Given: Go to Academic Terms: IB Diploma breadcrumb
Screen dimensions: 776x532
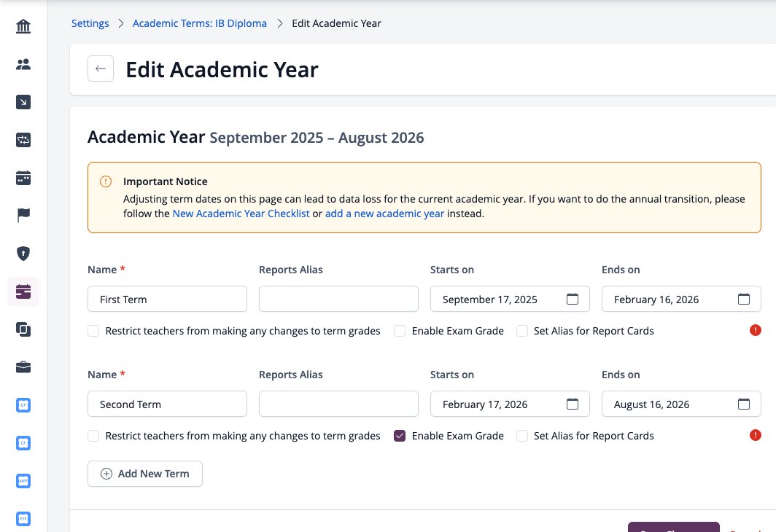Looking at the screenshot, I should (x=199, y=23).
